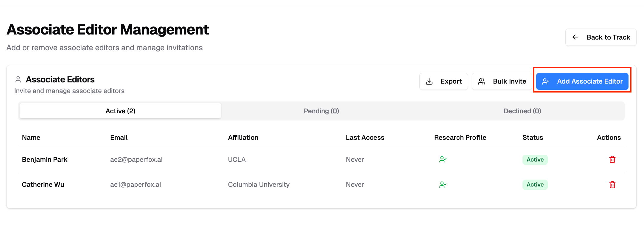Delete Benjamin Park's trash icon
Screen dimensions: 644x235
tap(612, 159)
